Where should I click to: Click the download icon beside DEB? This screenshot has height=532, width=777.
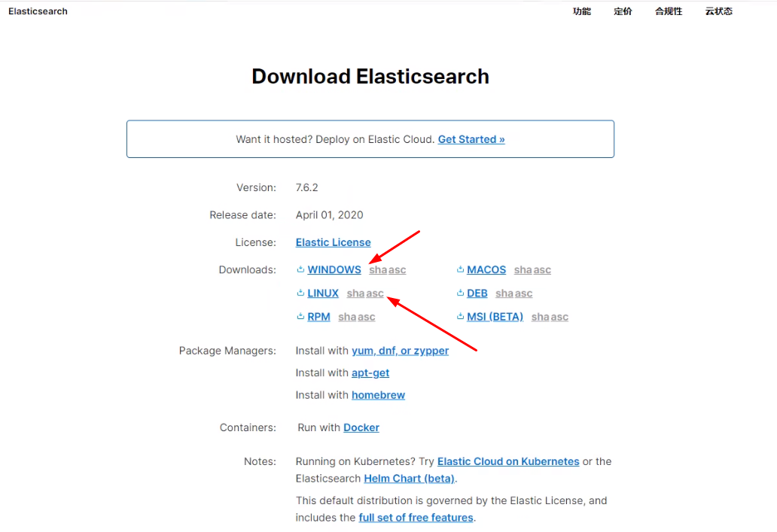tap(460, 293)
